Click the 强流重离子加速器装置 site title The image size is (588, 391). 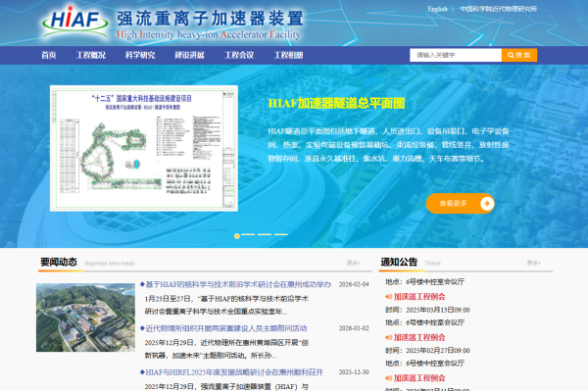210,19
